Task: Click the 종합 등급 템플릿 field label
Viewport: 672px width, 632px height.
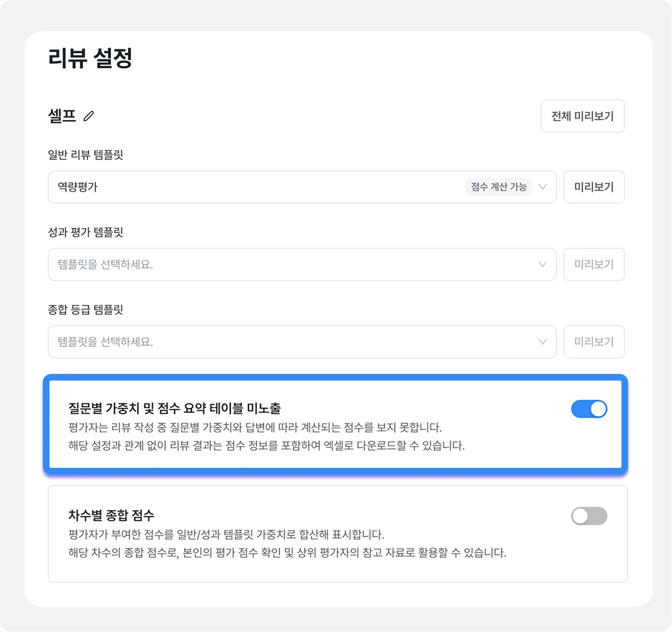Action: click(x=86, y=310)
